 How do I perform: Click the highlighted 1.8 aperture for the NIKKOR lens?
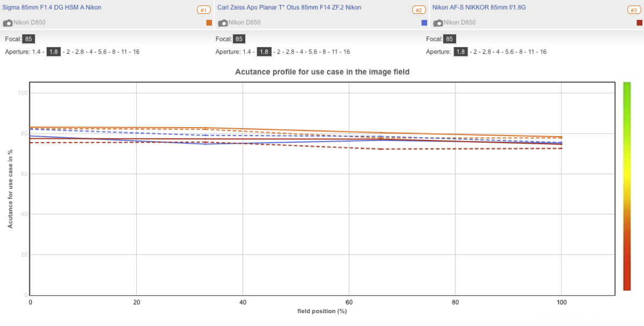460,52
